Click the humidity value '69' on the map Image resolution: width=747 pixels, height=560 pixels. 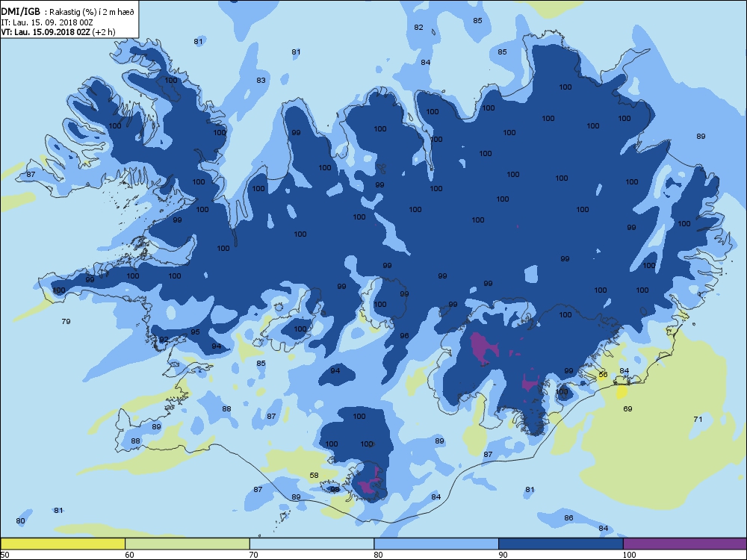pos(628,408)
